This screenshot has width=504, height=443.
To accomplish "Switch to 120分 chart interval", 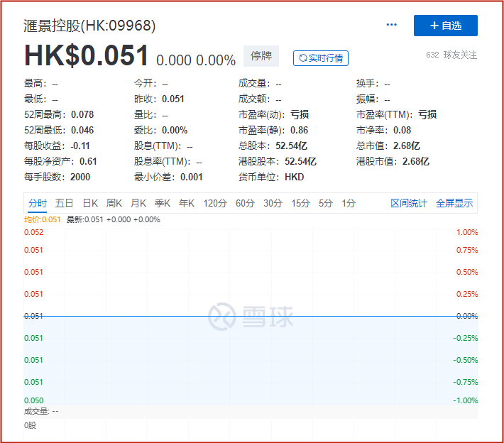I will coord(215,203).
